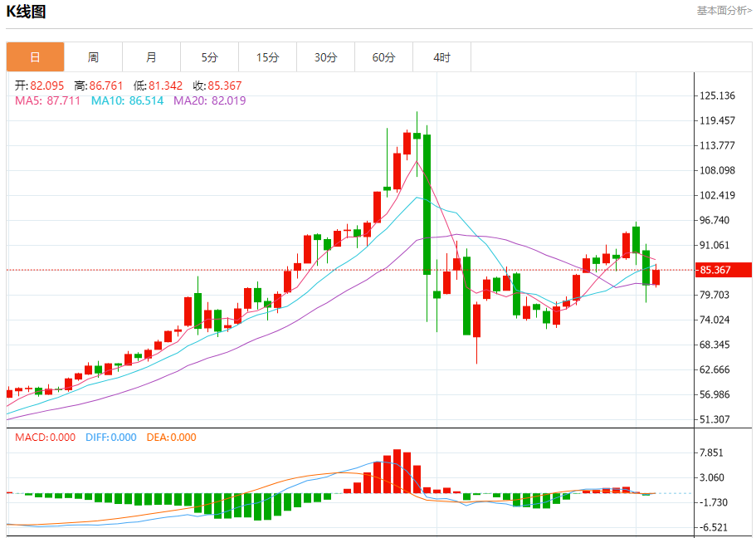Switch to the 月 monthly tab
The image size is (756, 538).
click(x=151, y=57)
